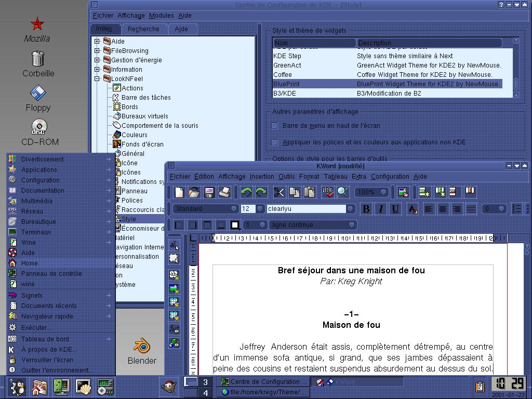Select the Coffee widget theme row
Viewport: 532px width, 399px height.
[387, 75]
